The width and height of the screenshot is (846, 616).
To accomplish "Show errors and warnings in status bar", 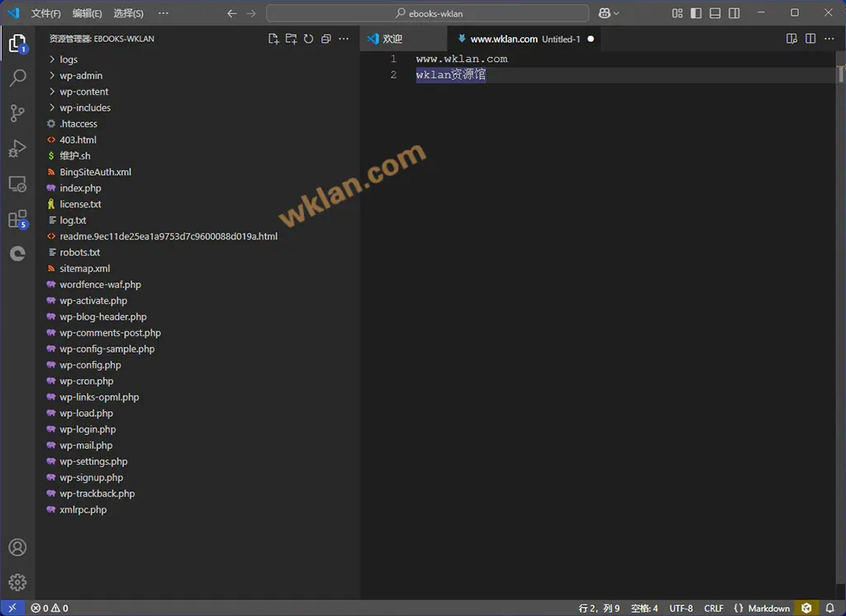I will (50, 608).
